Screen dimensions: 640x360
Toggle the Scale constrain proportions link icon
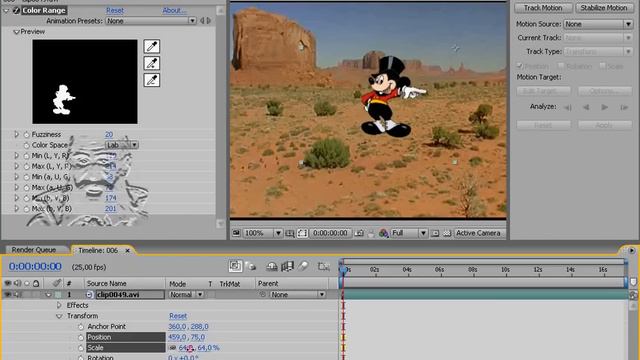pos(172,348)
